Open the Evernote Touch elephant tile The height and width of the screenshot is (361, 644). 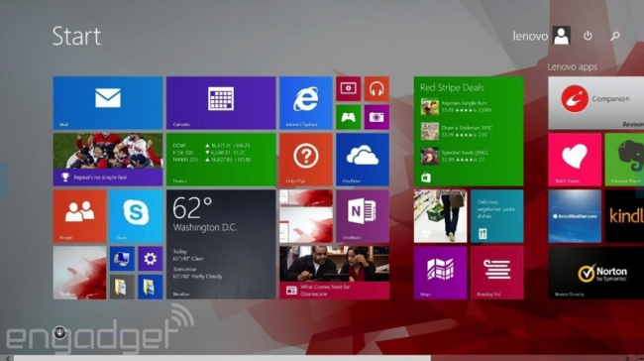coord(624,160)
